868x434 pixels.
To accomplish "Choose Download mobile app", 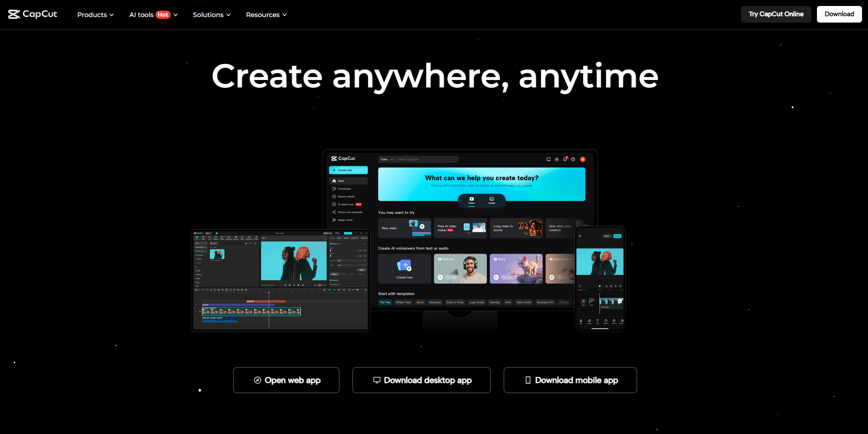I will 570,380.
